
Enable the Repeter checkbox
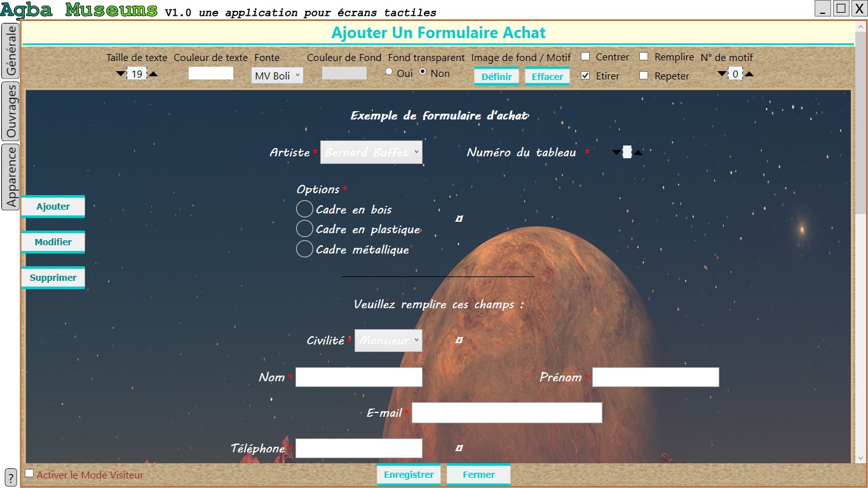point(644,76)
